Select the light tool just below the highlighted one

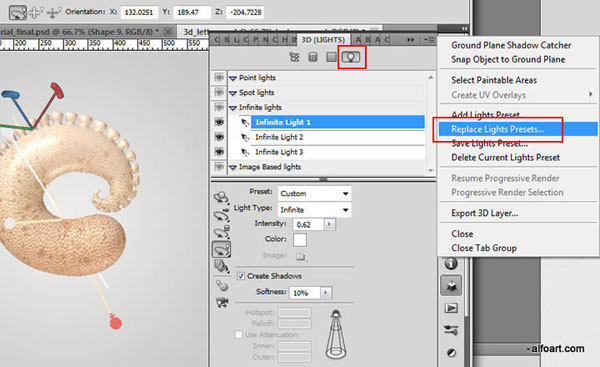pos(221,266)
